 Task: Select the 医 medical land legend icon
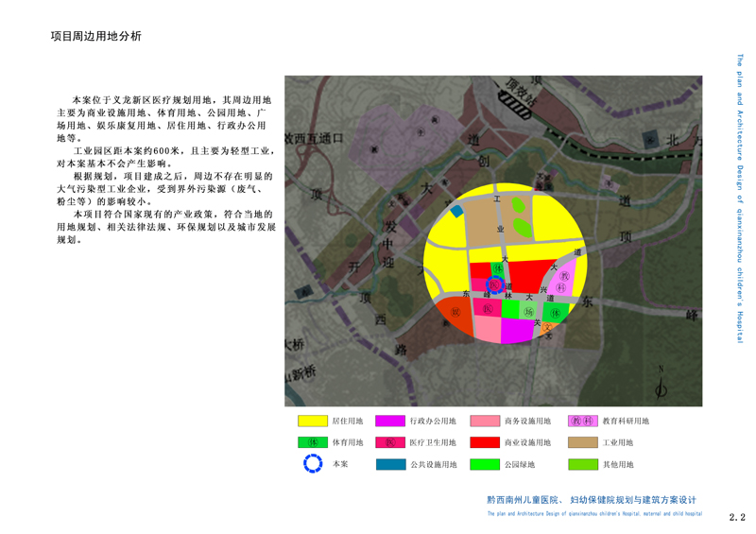tap(389, 442)
